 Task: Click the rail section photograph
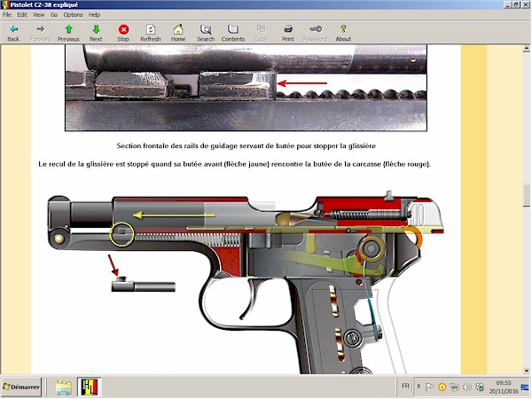click(x=246, y=88)
